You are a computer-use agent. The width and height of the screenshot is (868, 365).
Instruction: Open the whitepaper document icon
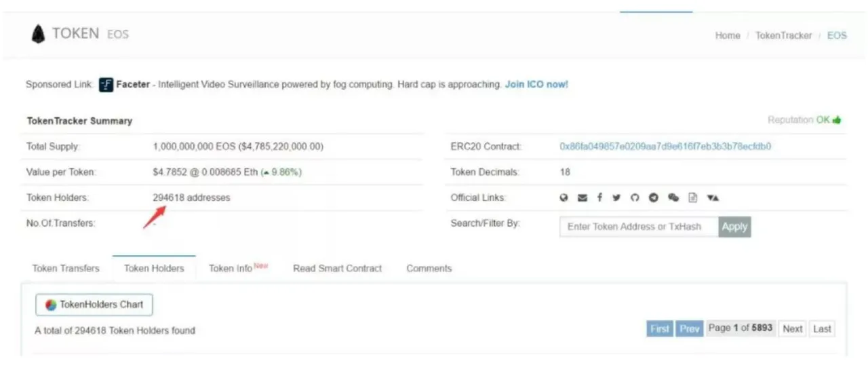[692, 197]
